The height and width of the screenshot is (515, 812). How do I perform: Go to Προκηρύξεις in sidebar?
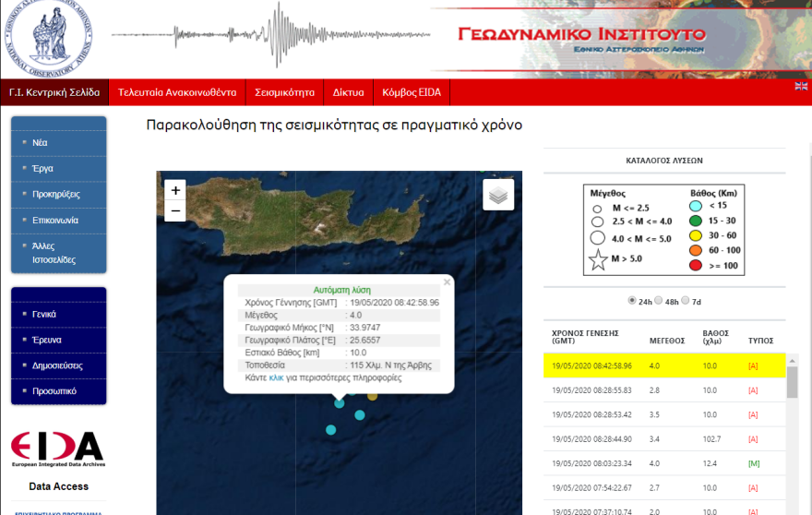tap(58, 195)
